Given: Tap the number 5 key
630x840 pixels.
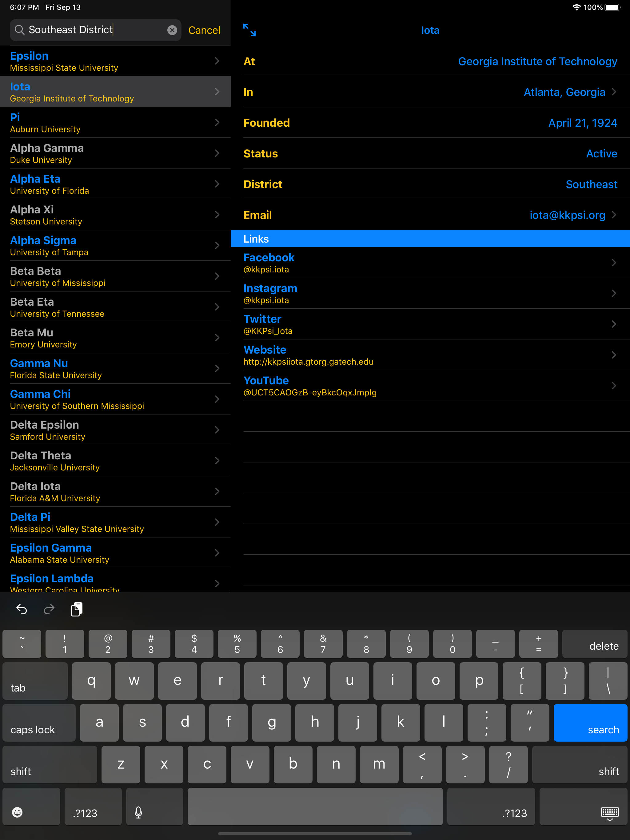Looking at the screenshot, I should pyautogui.click(x=237, y=644).
